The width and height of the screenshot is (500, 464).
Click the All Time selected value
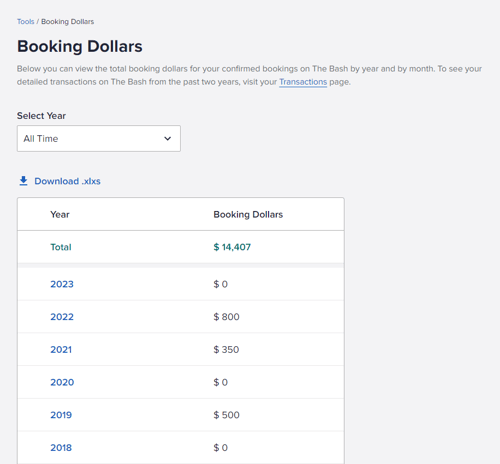(41, 138)
